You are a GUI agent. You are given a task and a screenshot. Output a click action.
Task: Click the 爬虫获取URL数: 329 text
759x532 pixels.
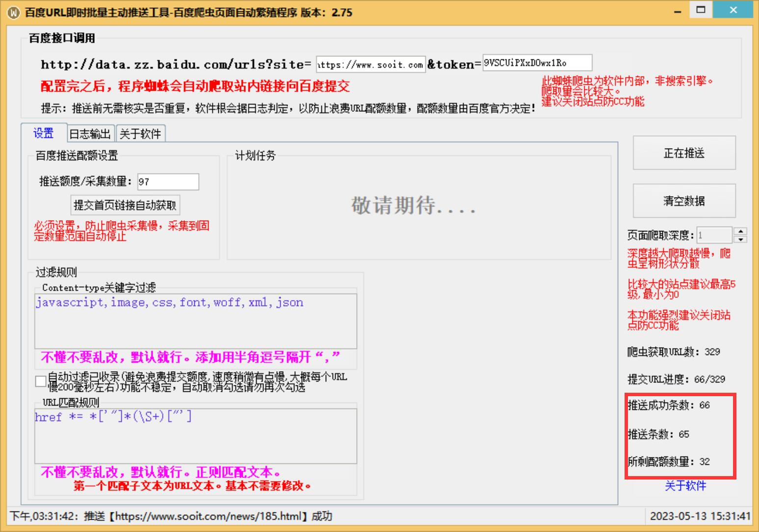(x=674, y=352)
